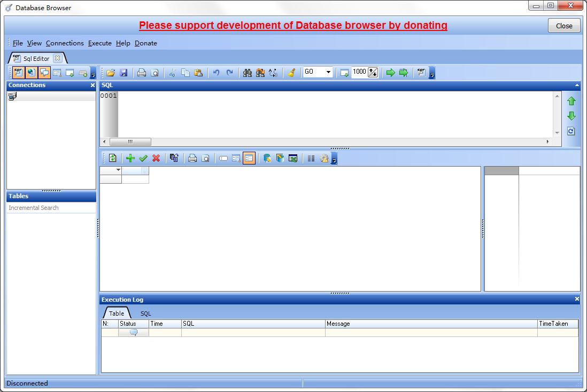Click the text field icon in the grid toolbar
This screenshot has height=392, width=587.
click(x=223, y=158)
